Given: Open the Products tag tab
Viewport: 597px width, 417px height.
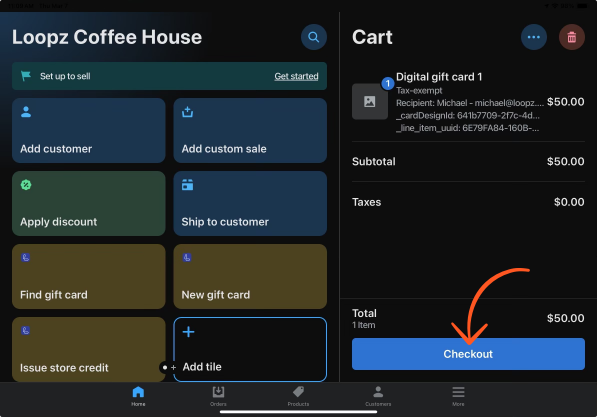Looking at the screenshot, I should click(298, 396).
